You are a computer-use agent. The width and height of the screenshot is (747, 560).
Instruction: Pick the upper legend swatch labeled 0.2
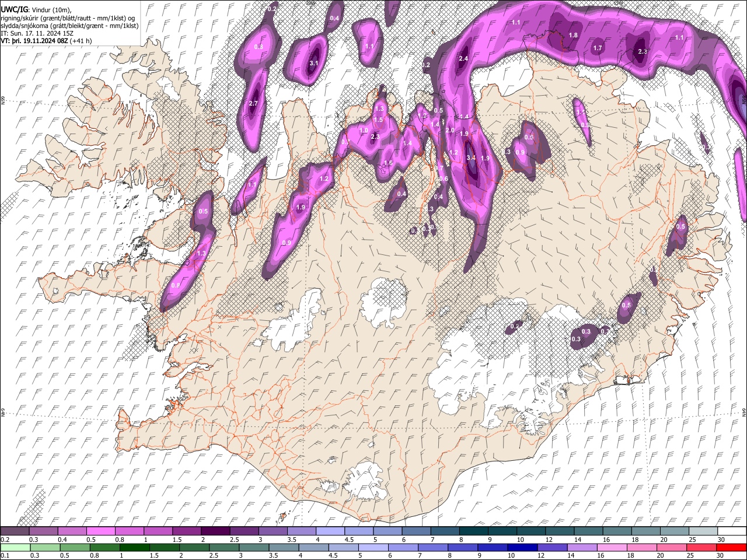[x=15, y=531]
